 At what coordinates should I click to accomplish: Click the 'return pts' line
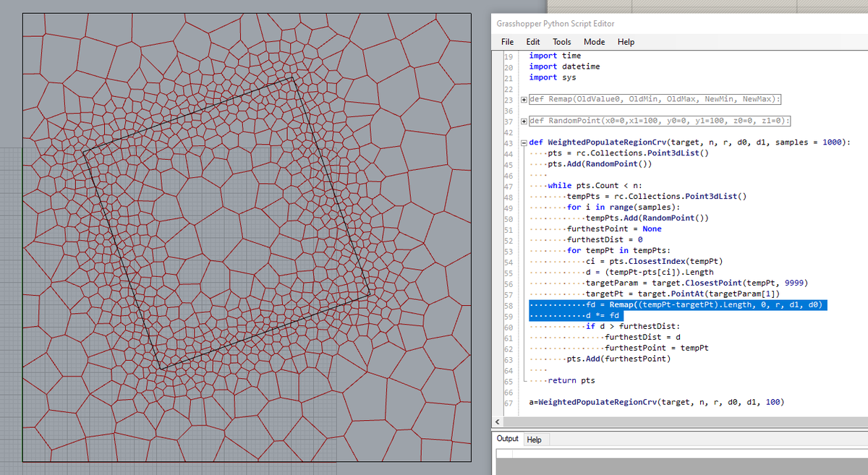point(571,380)
